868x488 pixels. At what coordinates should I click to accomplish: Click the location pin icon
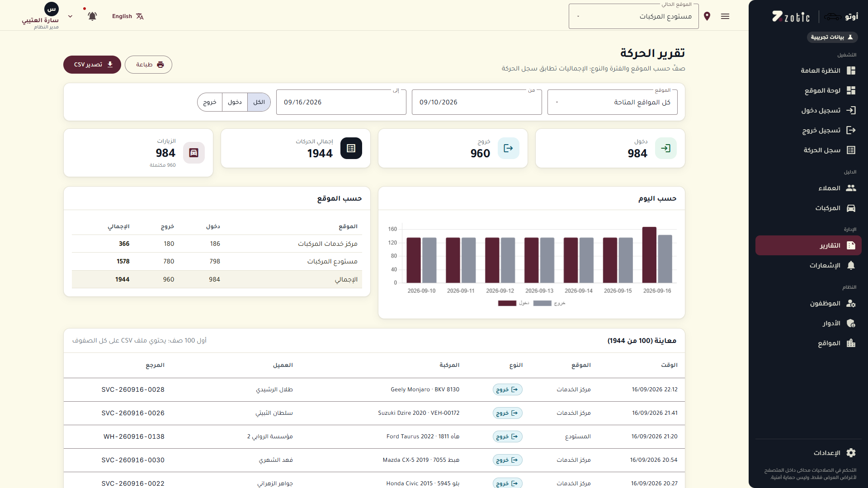[708, 16]
